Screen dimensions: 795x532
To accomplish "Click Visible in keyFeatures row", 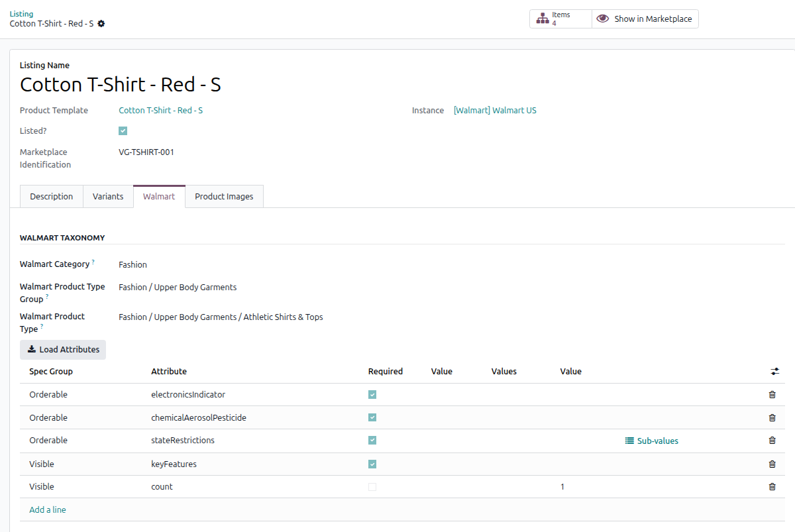I will (x=42, y=464).
